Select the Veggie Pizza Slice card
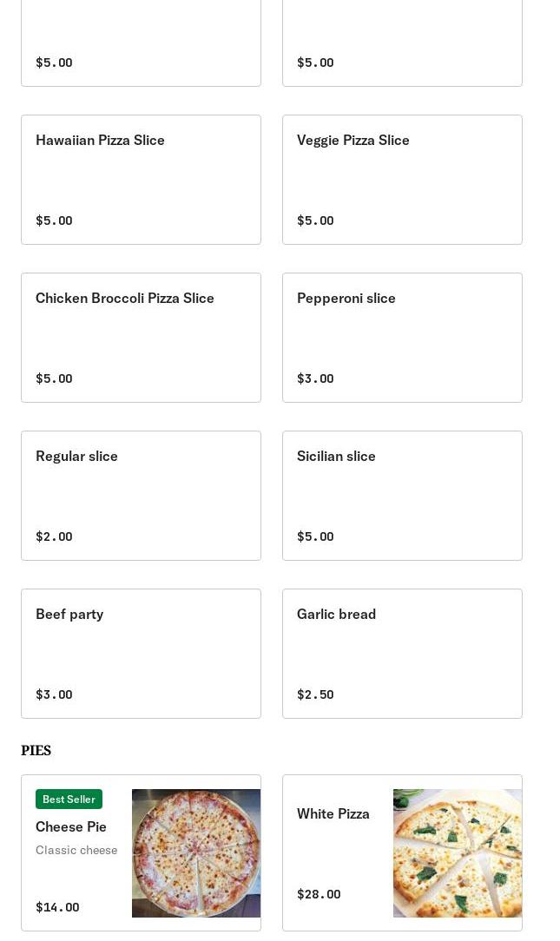 (402, 179)
